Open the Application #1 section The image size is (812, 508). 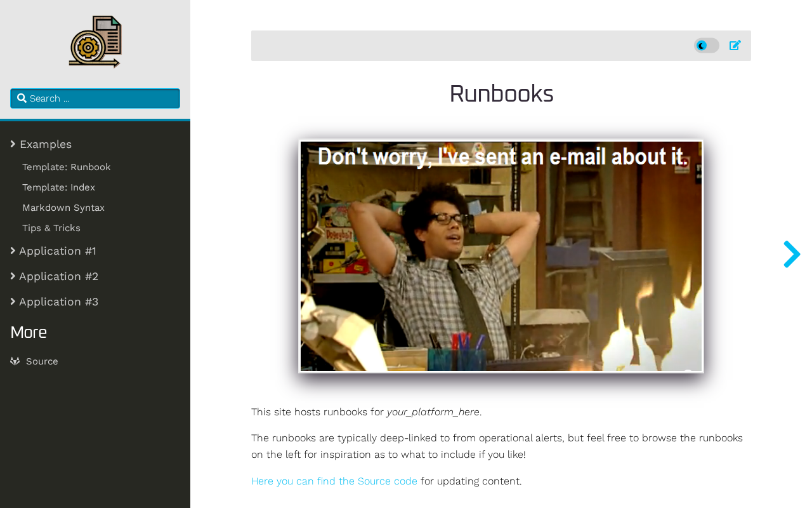[x=58, y=251]
